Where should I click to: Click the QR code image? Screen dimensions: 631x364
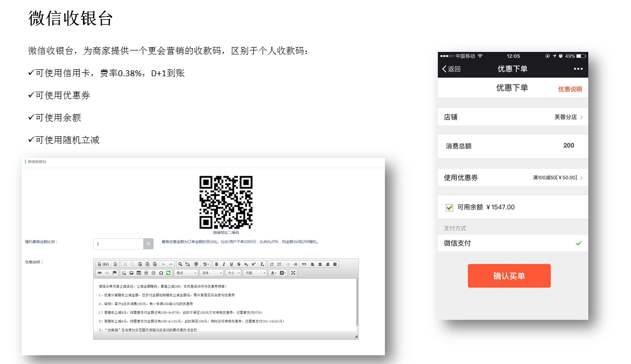point(226,202)
